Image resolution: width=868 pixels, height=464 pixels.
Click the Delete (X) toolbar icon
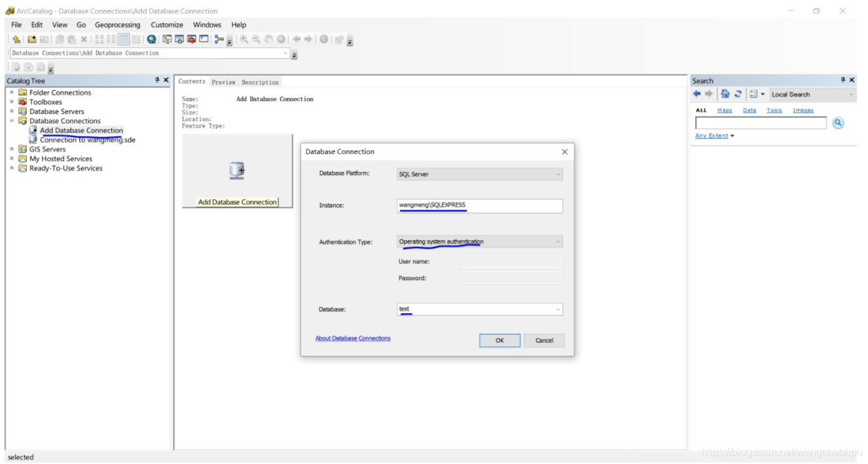pyautogui.click(x=84, y=39)
